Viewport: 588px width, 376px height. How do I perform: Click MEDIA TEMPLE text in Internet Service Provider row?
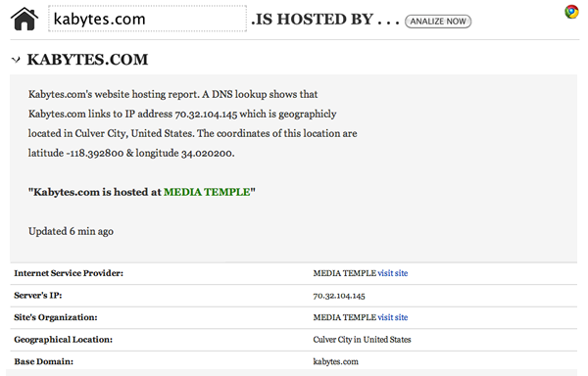pos(345,273)
